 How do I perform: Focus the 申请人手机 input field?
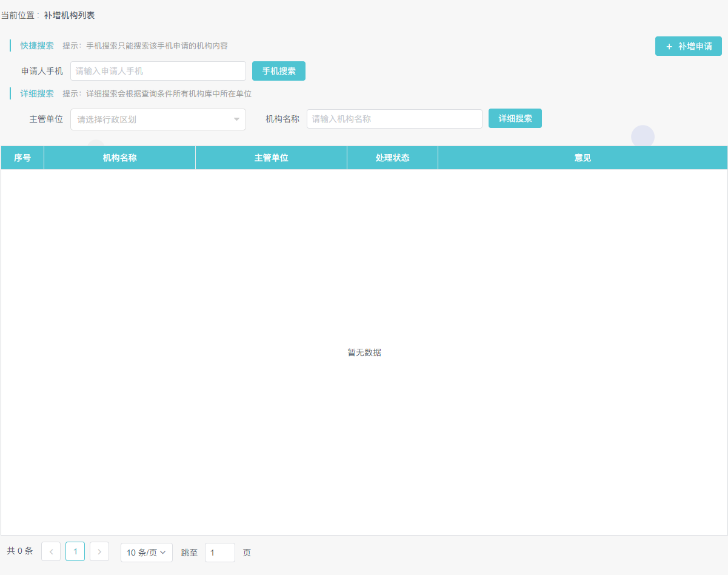click(x=158, y=71)
